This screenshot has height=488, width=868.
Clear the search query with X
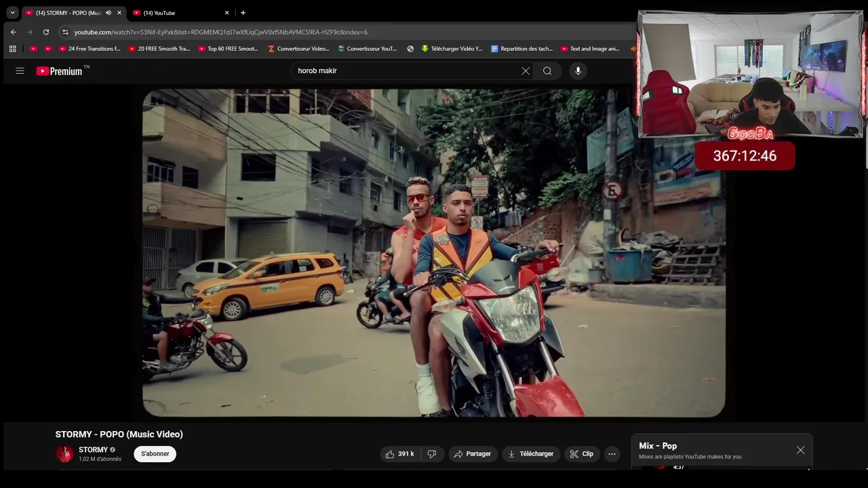point(526,70)
